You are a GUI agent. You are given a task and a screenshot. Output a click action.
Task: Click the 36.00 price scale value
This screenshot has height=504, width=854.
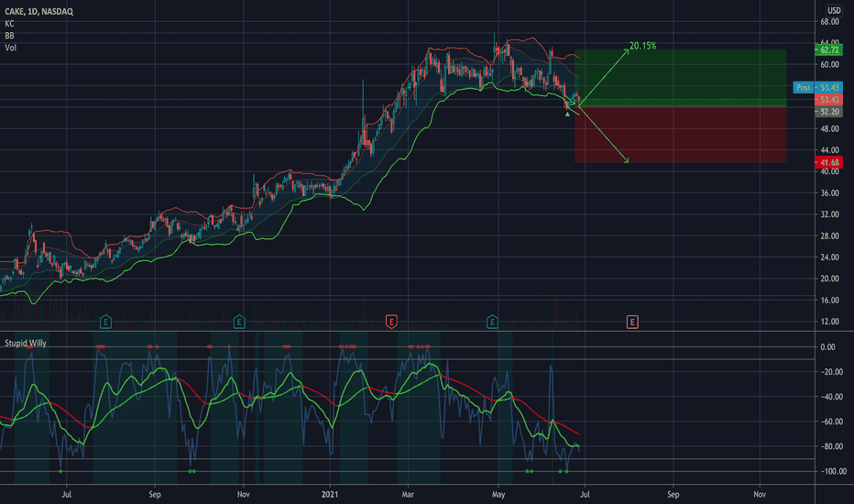(x=830, y=192)
